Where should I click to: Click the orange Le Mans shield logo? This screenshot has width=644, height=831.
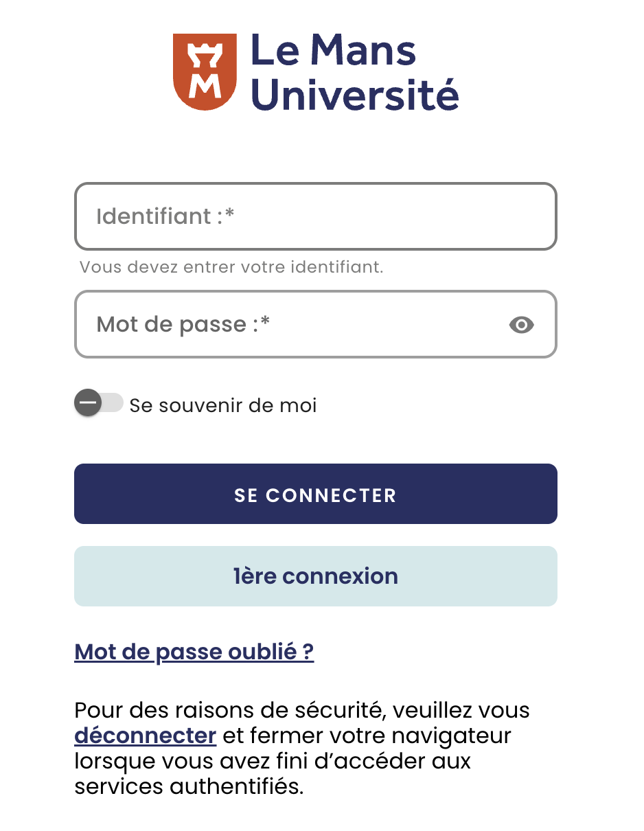[x=205, y=71]
